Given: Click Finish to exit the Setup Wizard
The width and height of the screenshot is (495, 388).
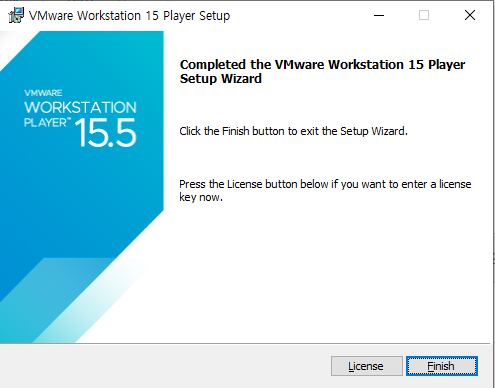Looking at the screenshot, I should coord(442,366).
